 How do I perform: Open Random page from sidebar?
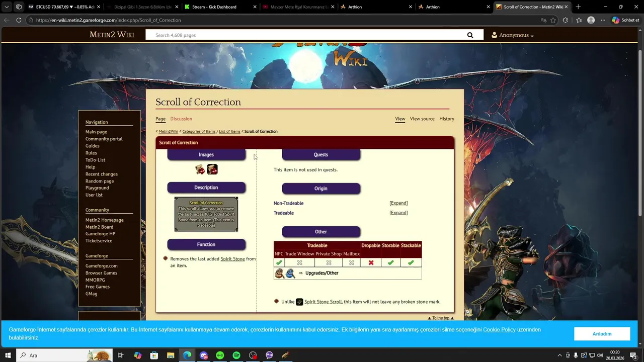(100, 181)
